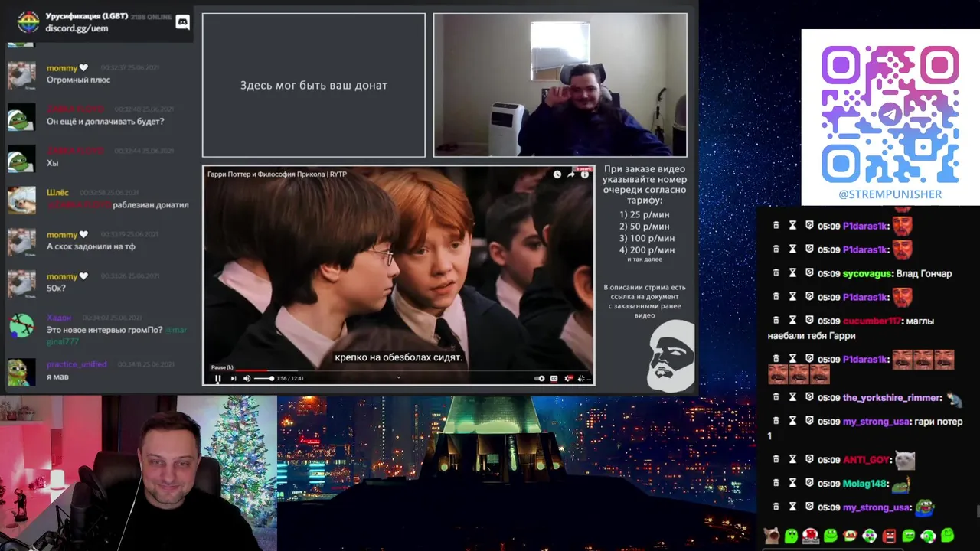Click Share arrow icon on video
This screenshot has height=551, width=980.
click(571, 174)
